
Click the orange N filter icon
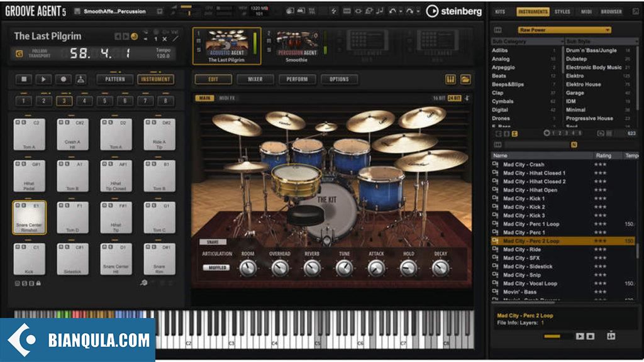coord(574,145)
